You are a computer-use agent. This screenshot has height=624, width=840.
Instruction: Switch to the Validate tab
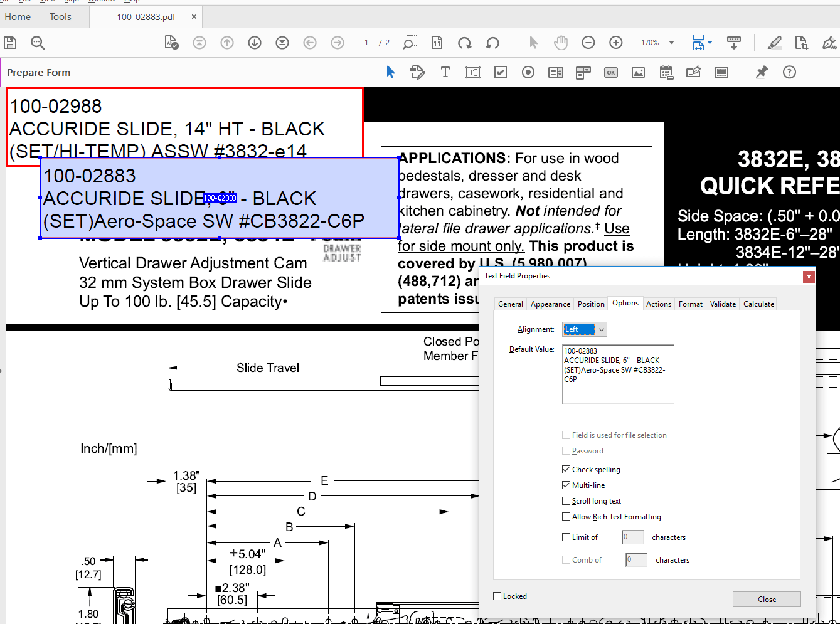click(x=723, y=304)
